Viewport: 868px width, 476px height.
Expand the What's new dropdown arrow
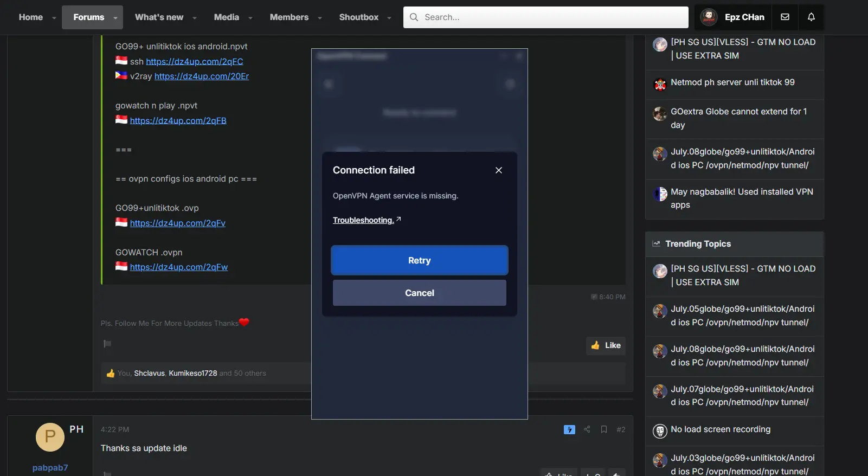pyautogui.click(x=194, y=18)
